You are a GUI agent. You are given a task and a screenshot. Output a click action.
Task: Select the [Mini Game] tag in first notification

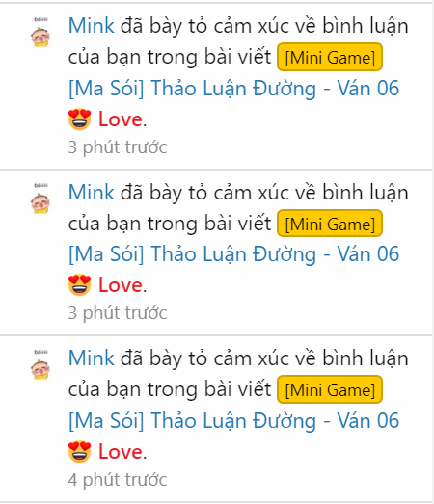tap(330, 57)
